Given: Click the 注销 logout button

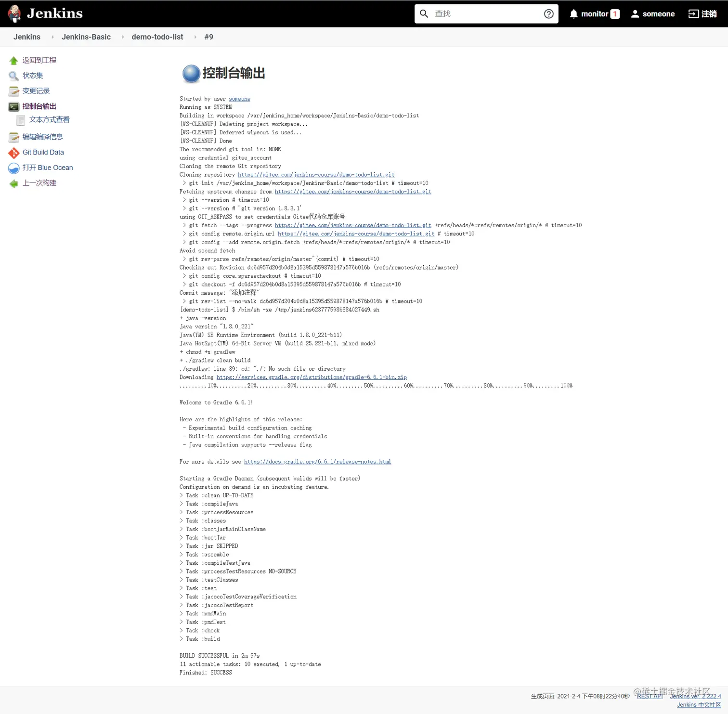Looking at the screenshot, I should [709, 14].
